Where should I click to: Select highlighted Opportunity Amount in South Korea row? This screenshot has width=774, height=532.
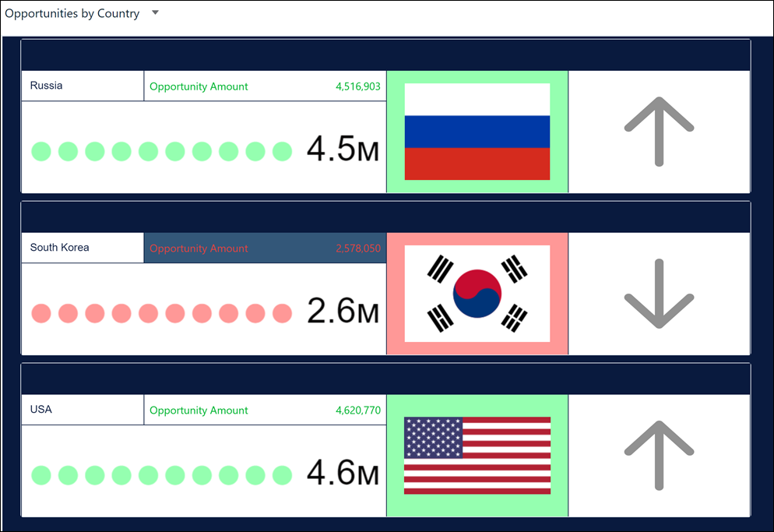coord(199,248)
